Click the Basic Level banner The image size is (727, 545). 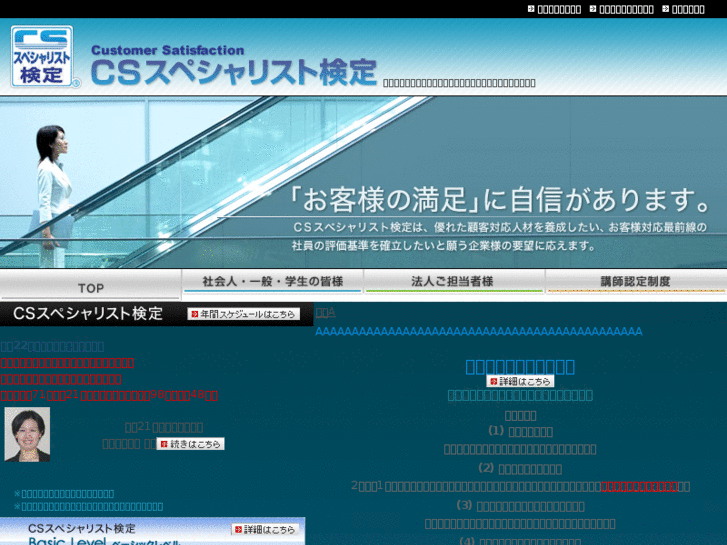pos(153,531)
